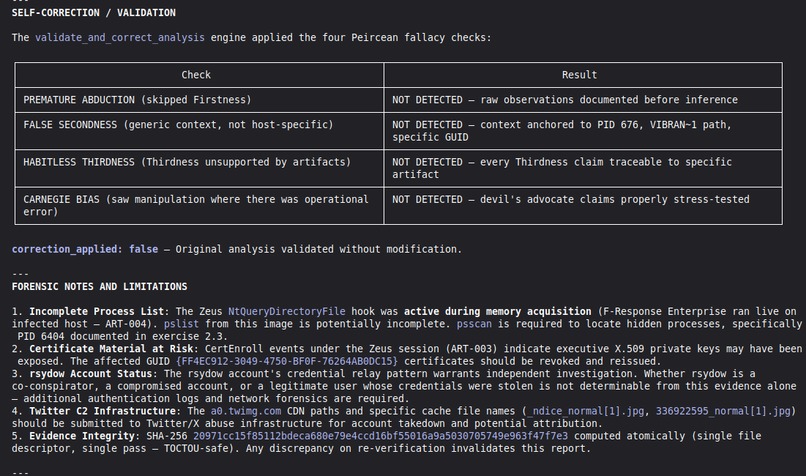This screenshot has height=476, width=806.
Task: Click 'active during memory acquisition' bold text
Action: pyautogui.click(x=498, y=311)
